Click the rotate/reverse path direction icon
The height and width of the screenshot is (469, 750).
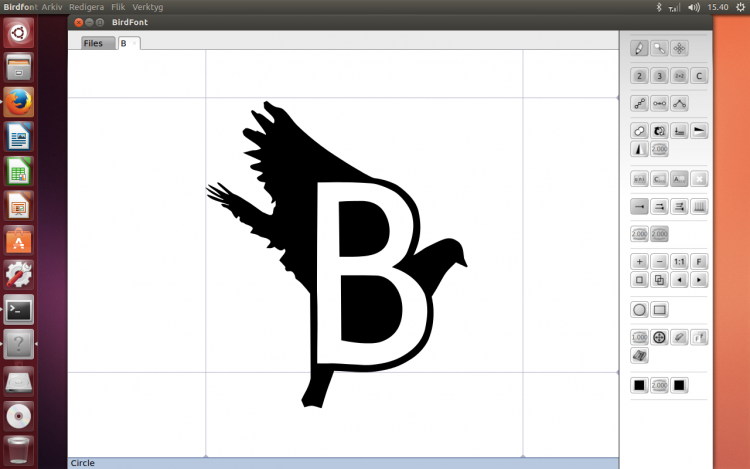[x=659, y=131]
